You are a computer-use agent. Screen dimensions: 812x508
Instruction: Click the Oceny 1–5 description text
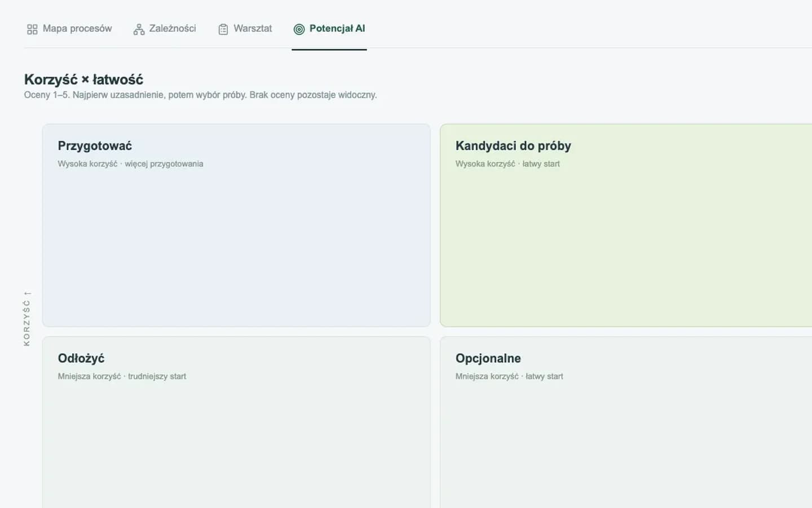[200, 95]
